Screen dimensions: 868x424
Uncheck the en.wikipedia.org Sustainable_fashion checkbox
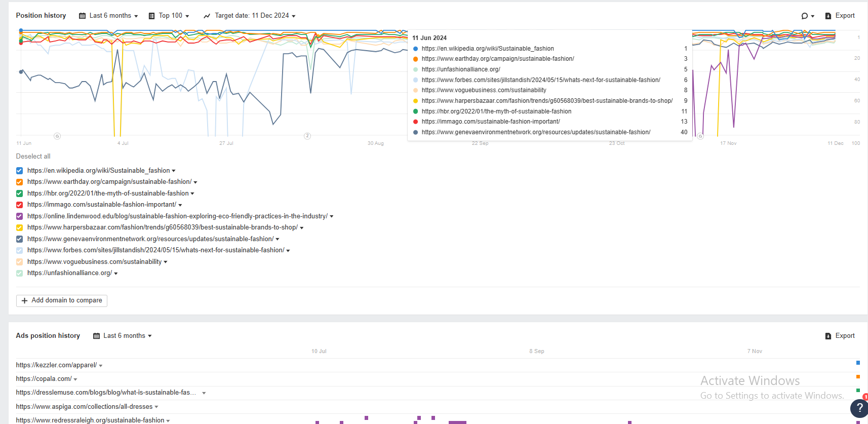(19, 171)
